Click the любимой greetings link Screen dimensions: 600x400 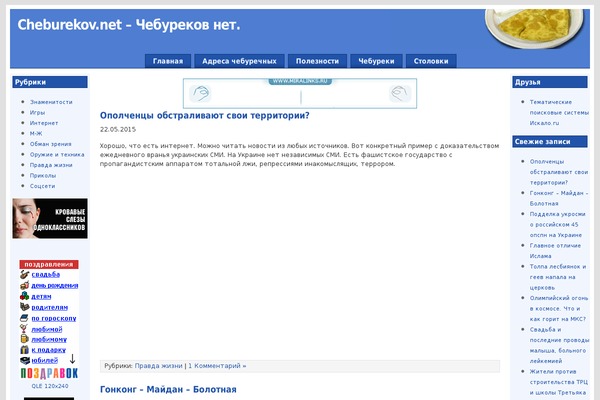click(47, 329)
